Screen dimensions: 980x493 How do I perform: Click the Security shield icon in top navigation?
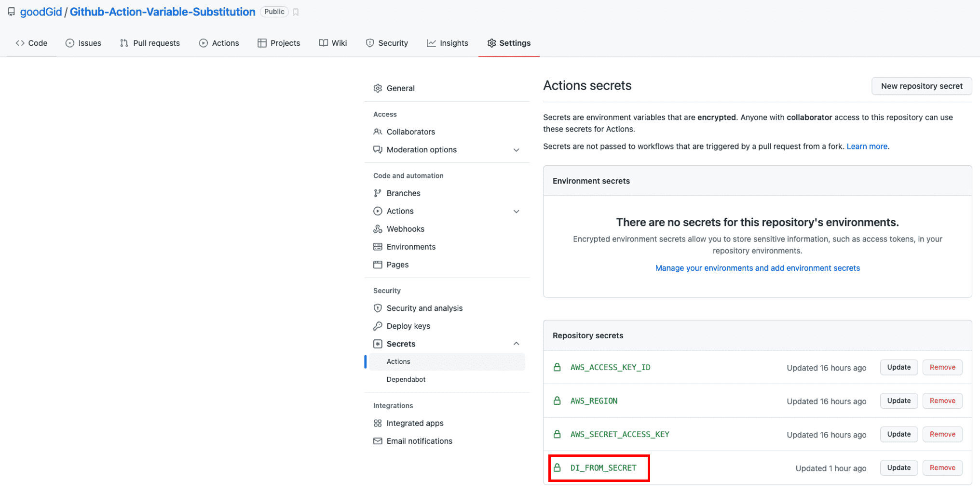pos(370,43)
